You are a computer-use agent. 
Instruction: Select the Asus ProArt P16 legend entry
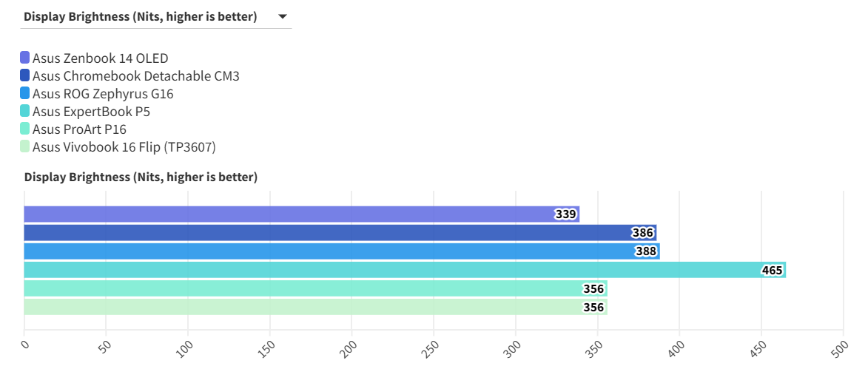point(79,129)
